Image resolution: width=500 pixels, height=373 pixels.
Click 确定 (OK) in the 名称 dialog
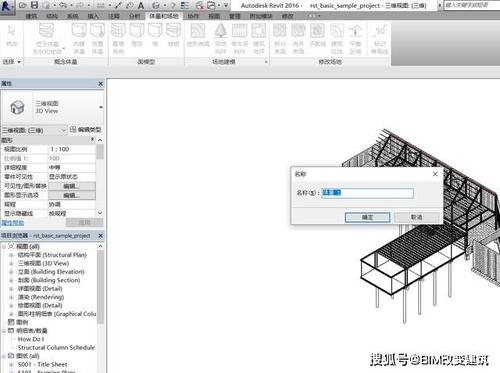click(x=367, y=217)
